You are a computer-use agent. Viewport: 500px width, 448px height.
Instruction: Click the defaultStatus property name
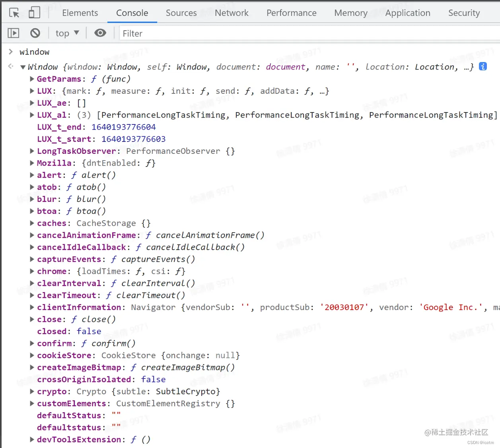(x=69, y=415)
